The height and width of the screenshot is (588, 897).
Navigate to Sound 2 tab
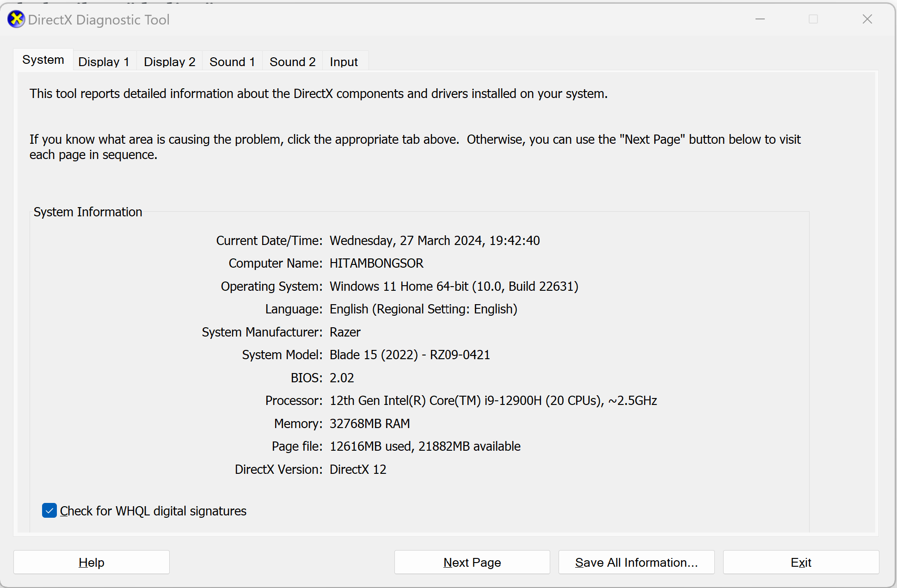coord(292,61)
